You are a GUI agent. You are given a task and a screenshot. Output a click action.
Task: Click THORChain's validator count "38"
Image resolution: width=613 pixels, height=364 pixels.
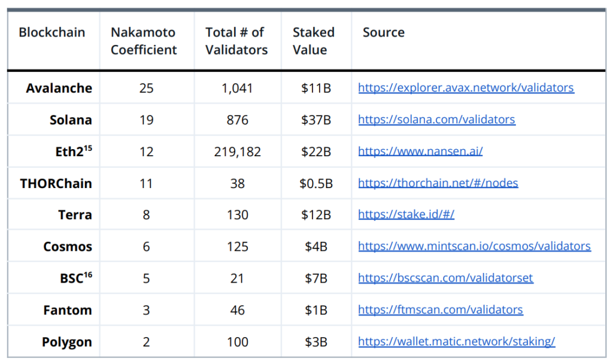pyautogui.click(x=237, y=183)
